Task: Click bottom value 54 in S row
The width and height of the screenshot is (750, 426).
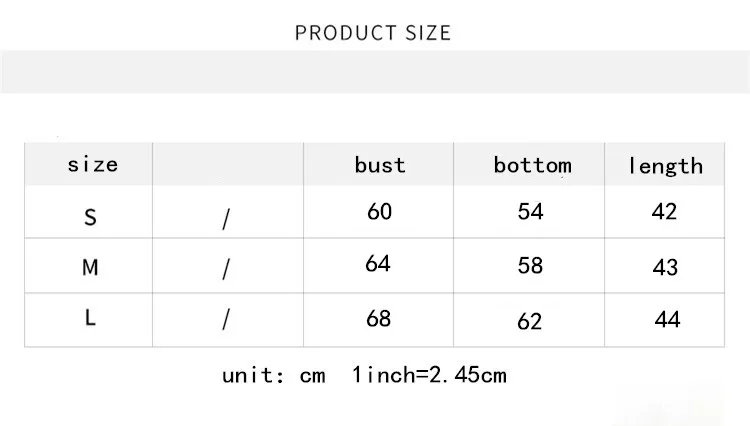Action: 530,211
